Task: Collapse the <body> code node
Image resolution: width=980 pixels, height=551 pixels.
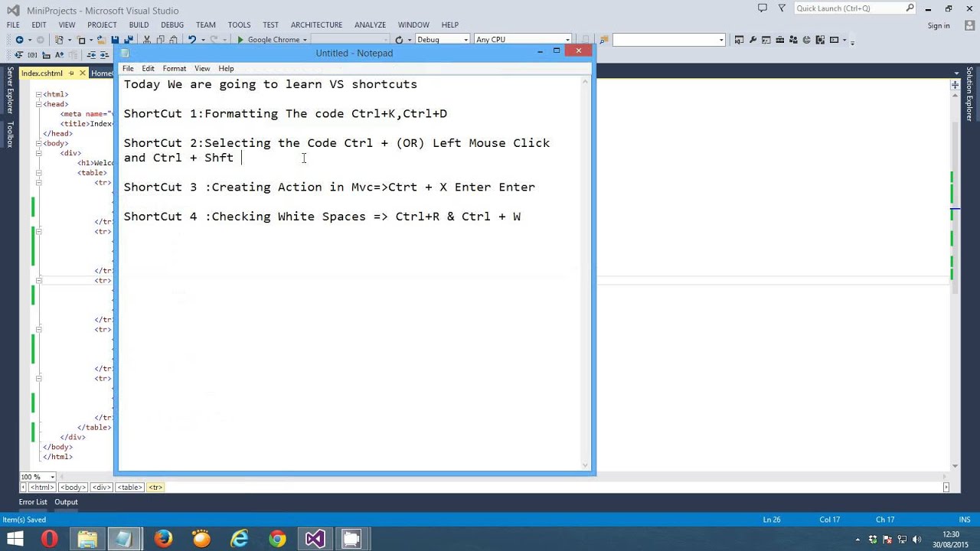Action: tap(38, 143)
